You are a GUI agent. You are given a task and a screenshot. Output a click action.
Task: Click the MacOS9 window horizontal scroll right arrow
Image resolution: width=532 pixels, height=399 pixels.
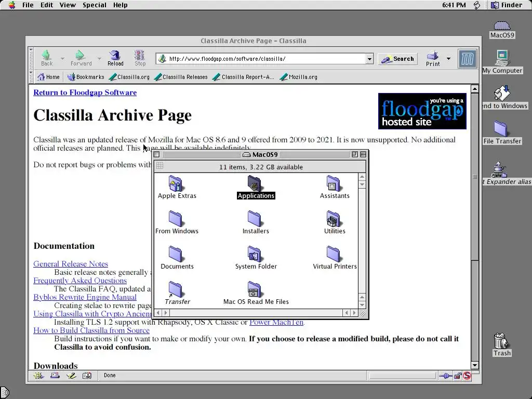354,313
